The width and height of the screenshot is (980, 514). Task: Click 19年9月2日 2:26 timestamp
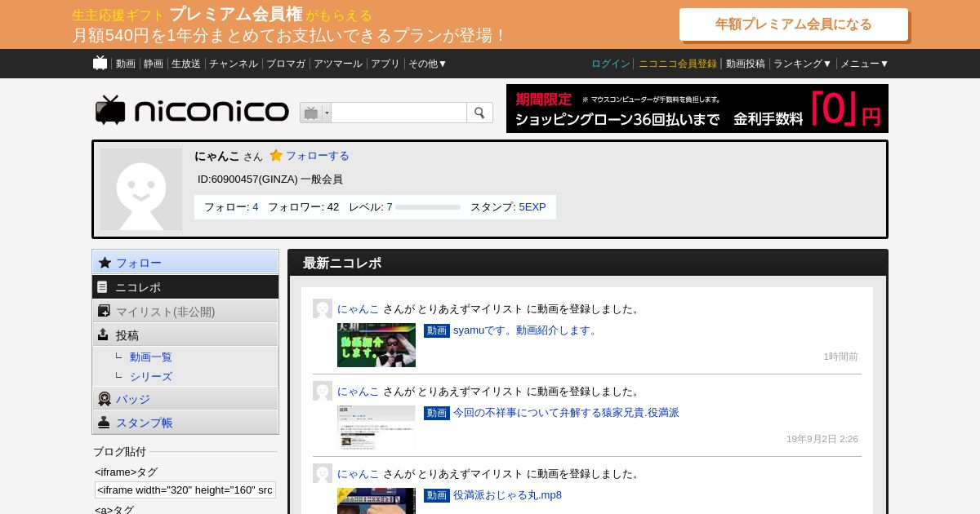tap(822, 439)
